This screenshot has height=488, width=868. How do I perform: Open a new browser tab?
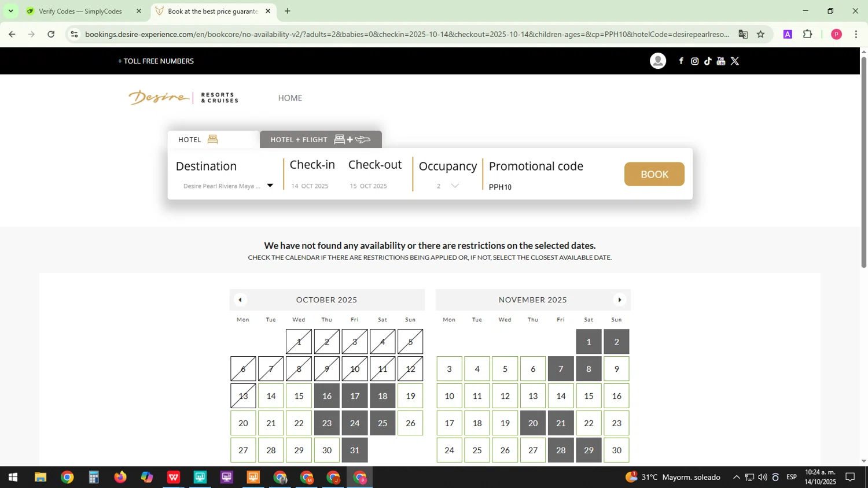(288, 11)
